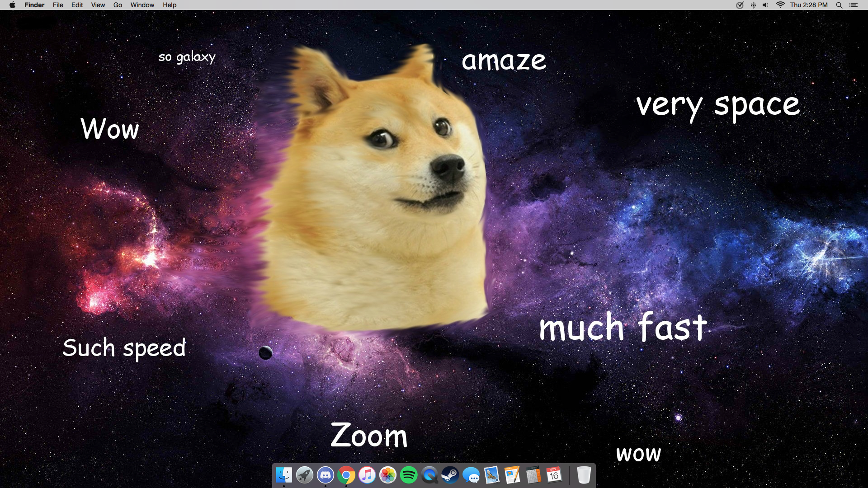Open the Trash in the Dock
This screenshot has height=488, width=868.
pyautogui.click(x=584, y=475)
